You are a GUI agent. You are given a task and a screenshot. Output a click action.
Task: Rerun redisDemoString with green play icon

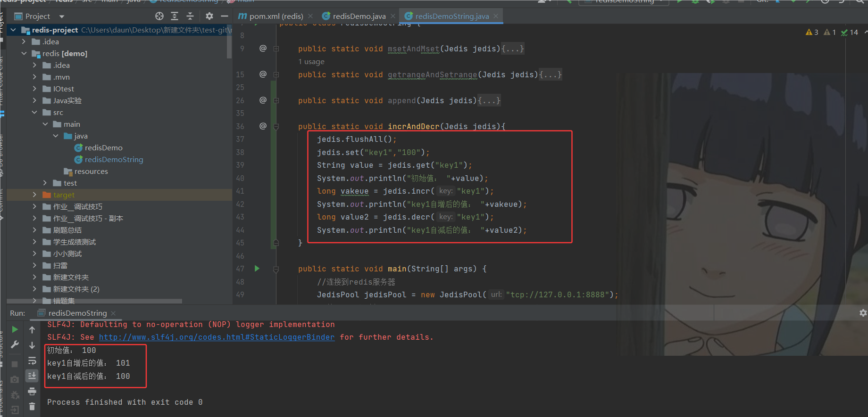[x=15, y=329]
